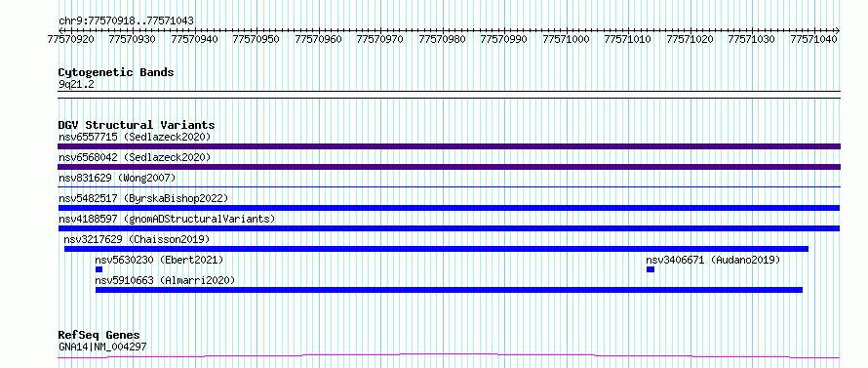This screenshot has height=368, width=868.
Task: Click the nsv5910663 (Almarri2020) label
Action: (165, 280)
